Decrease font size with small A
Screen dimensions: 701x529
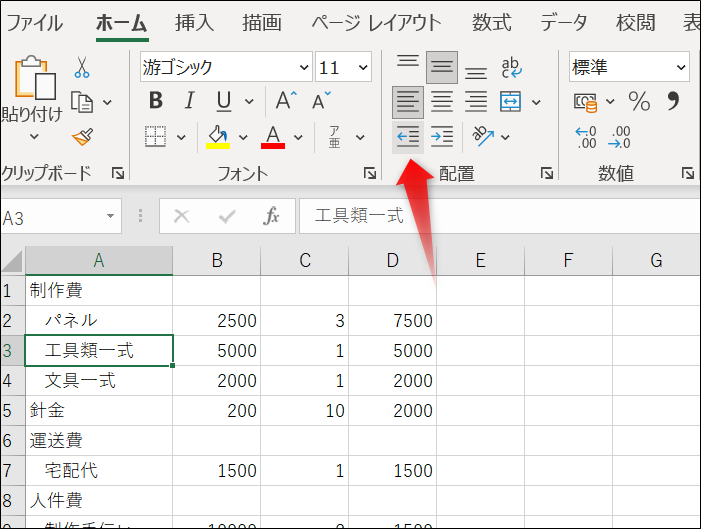[x=321, y=101]
